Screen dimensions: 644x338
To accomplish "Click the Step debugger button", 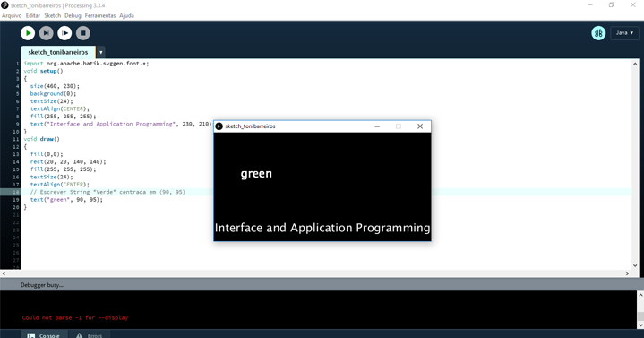I will (x=46, y=33).
